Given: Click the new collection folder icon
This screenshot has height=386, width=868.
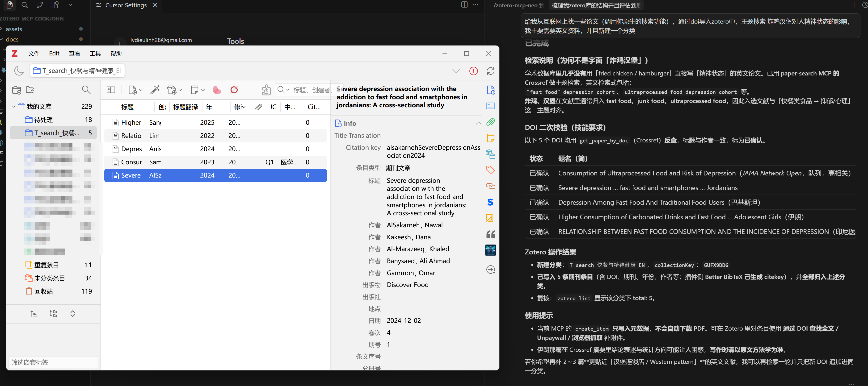Looking at the screenshot, I should 17,90.
